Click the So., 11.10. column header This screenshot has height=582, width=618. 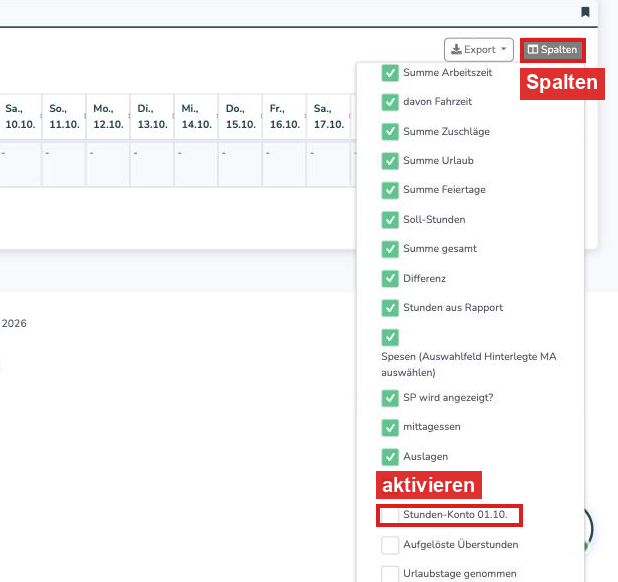pyautogui.click(x=64, y=117)
